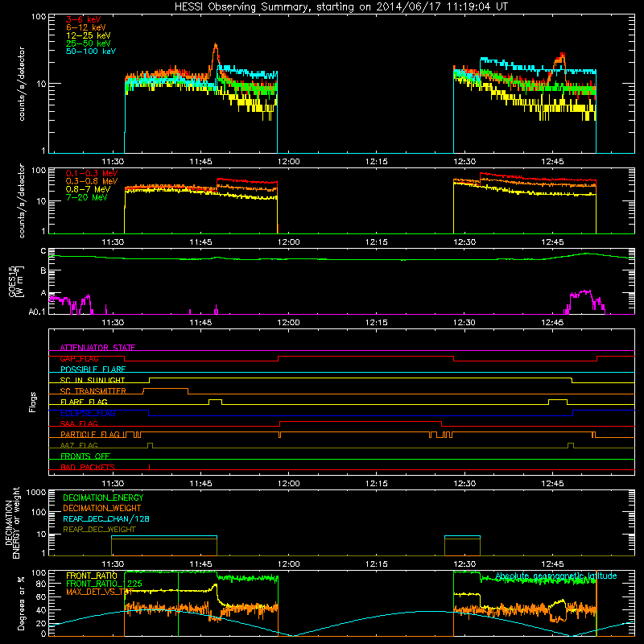Click the raised SAA_FLAG segment after 12:00

361,423
